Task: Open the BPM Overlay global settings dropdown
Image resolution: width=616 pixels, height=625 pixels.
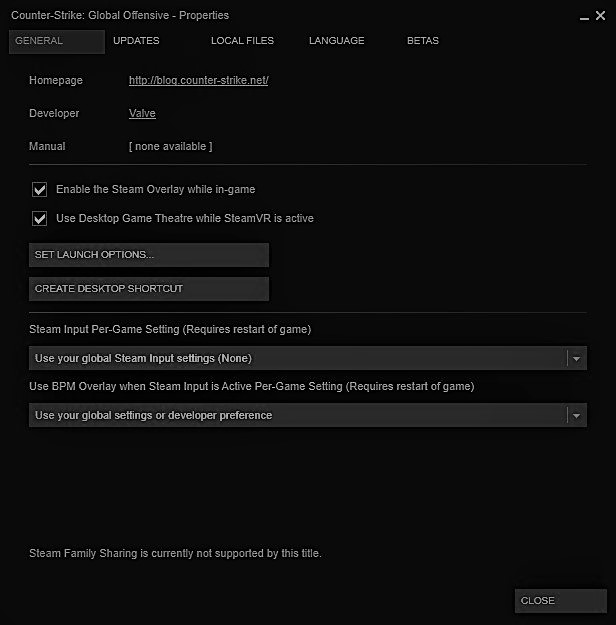Action: (308, 415)
